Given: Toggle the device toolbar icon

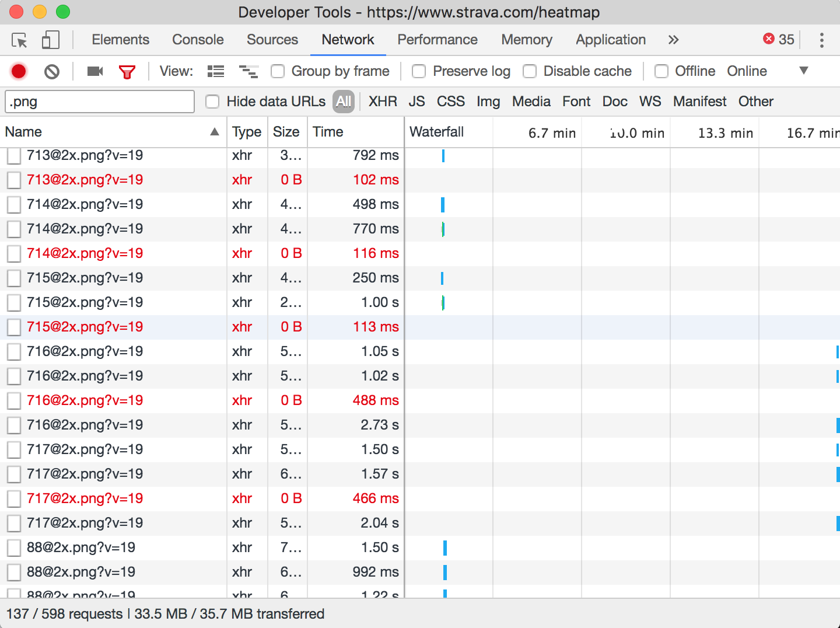Looking at the screenshot, I should click(51, 40).
